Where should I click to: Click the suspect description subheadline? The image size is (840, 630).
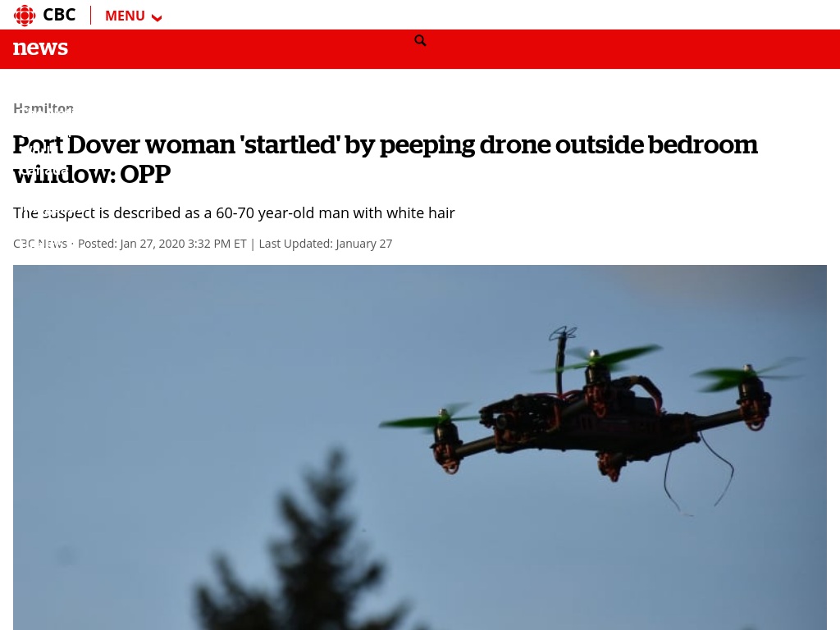coord(234,212)
